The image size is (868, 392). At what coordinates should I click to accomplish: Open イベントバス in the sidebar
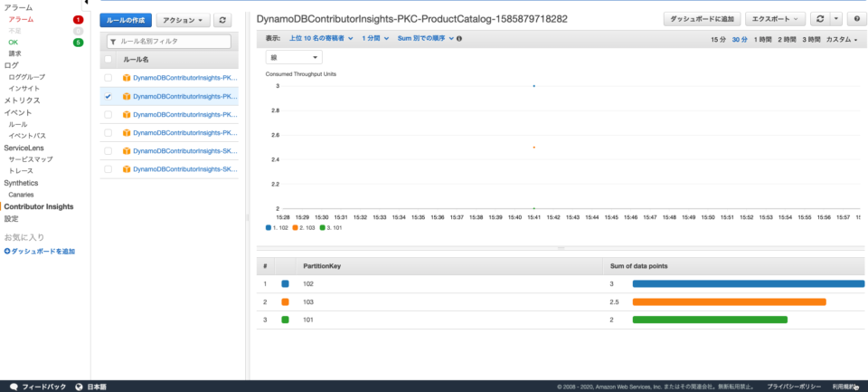click(x=27, y=136)
